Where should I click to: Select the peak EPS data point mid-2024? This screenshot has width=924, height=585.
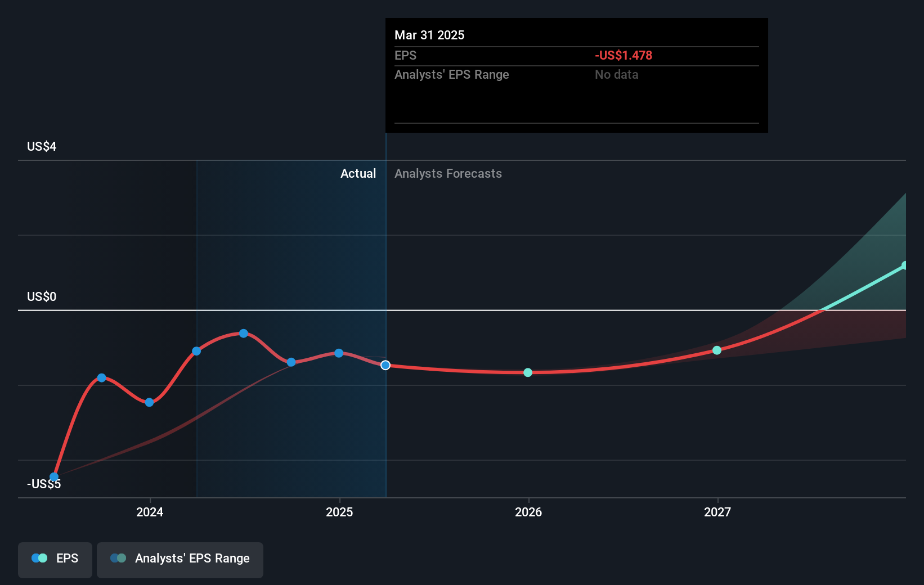coord(244,334)
